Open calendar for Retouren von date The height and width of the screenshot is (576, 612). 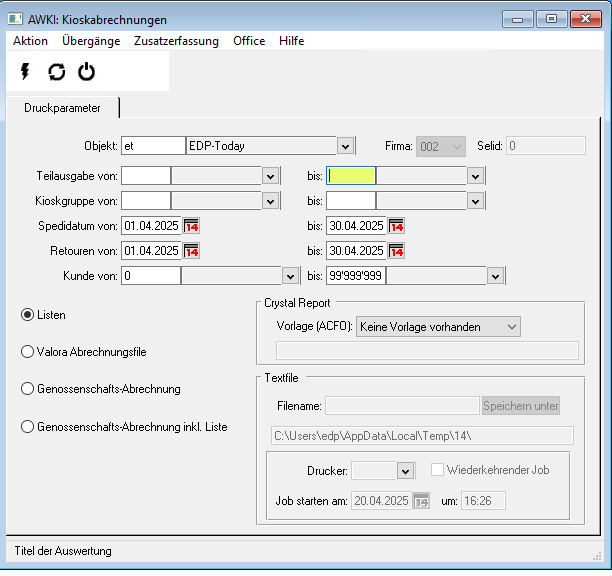[x=191, y=250]
